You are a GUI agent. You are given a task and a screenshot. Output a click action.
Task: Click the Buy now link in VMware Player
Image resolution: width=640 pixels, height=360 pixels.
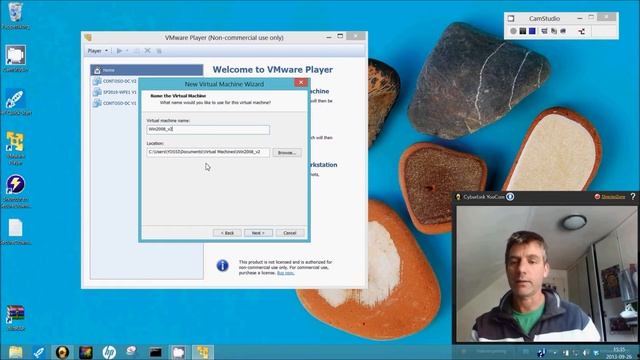point(285,273)
